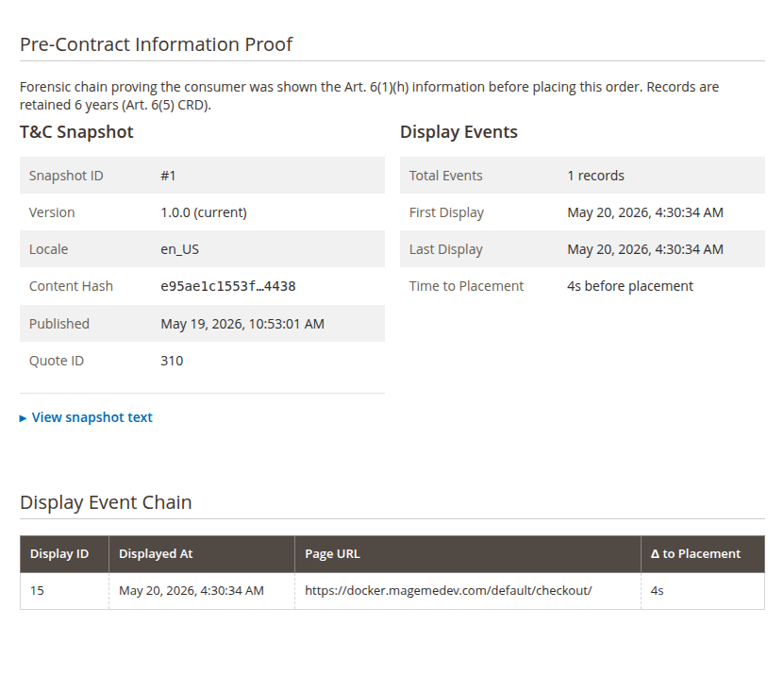Viewport: 784px width, 676px height.
Task: Click the Displayed At column header
Action: click(202, 554)
